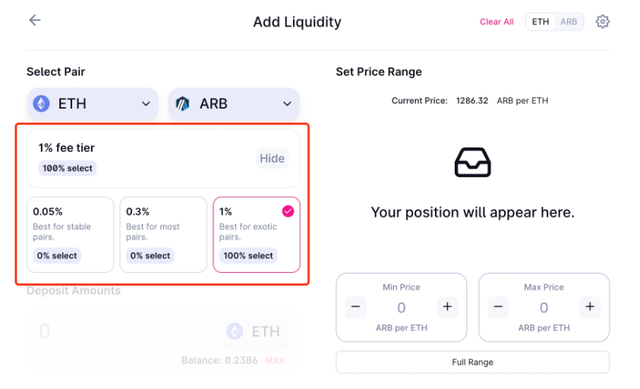This screenshot has width=640, height=389.
Task: Click the back arrow icon
Action: 35,20
